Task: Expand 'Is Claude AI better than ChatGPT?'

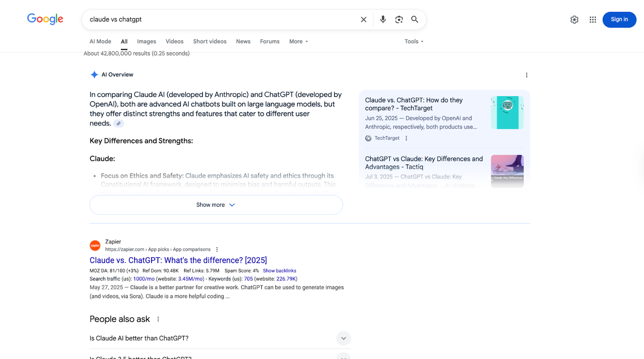Action: pos(220,338)
